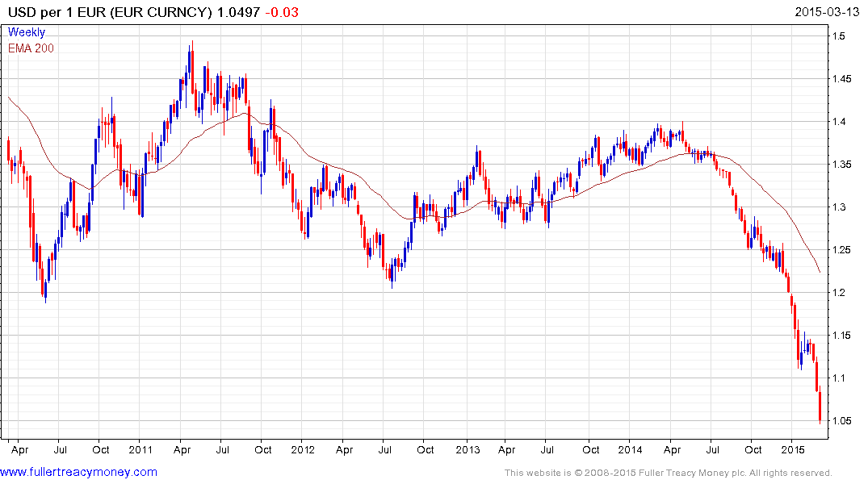Click the 1.15 y-axis price label
The width and height of the screenshot is (868, 484).
[842, 336]
